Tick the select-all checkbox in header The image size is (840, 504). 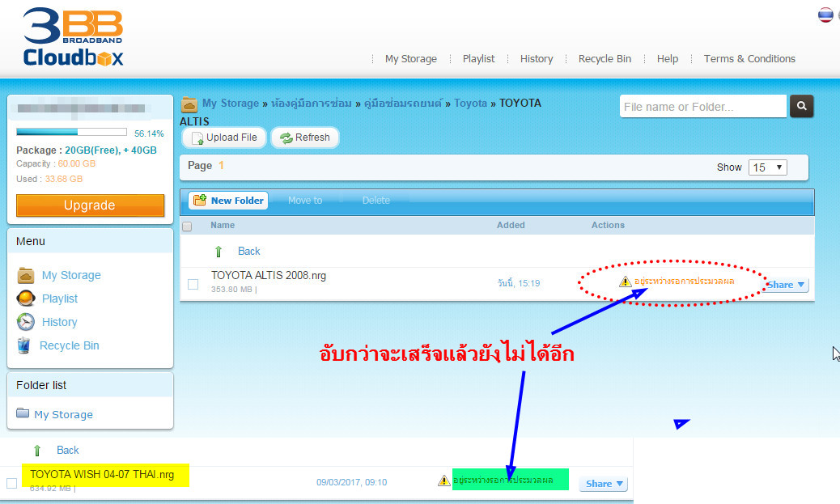pyautogui.click(x=187, y=226)
